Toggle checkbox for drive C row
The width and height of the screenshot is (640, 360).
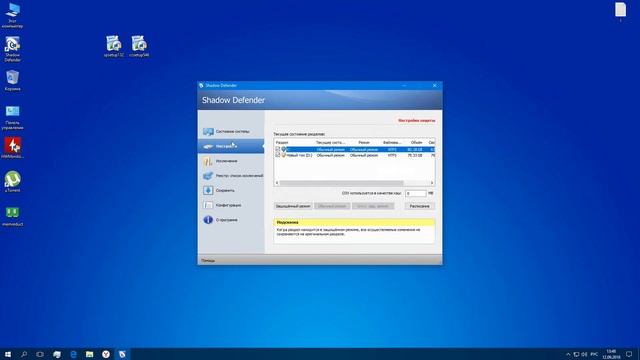pyautogui.click(x=278, y=149)
